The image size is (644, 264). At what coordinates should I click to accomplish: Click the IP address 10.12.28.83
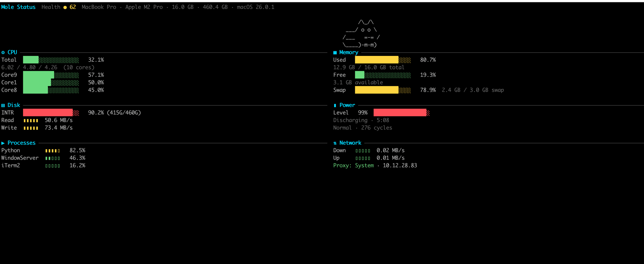(400, 166)
